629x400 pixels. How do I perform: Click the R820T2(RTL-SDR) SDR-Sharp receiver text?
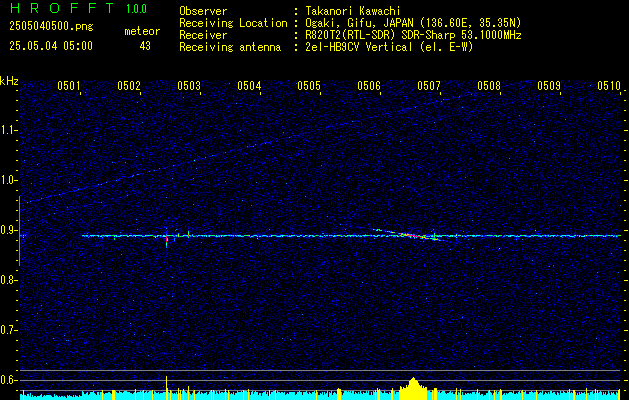(x=413, y=35)
